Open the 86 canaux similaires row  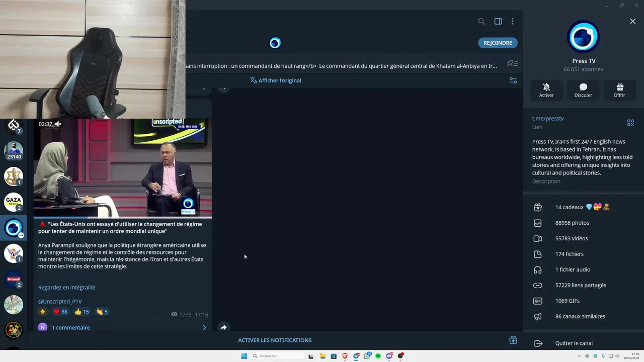click(x=583, y=316)
